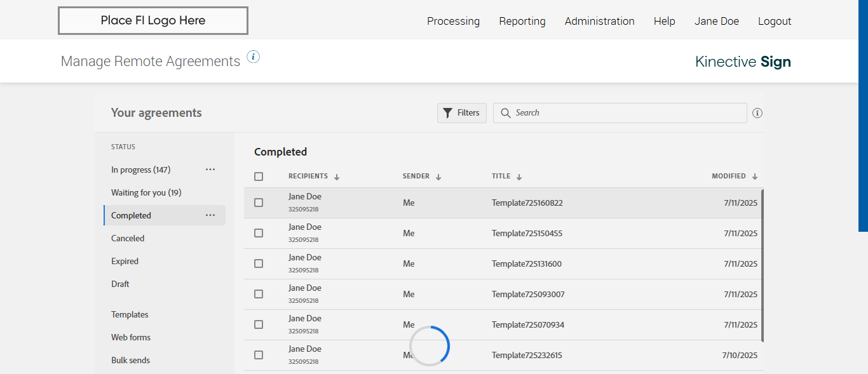This screenshot has width=868, height=374.
Task: Open the Administration menu
Action: [x=599, y=21]
